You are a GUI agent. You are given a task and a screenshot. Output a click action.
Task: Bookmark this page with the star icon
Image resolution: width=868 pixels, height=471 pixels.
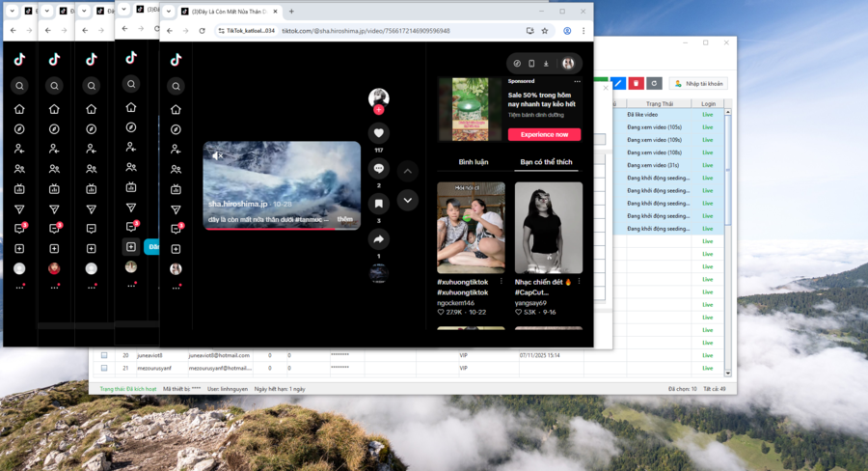545,31
